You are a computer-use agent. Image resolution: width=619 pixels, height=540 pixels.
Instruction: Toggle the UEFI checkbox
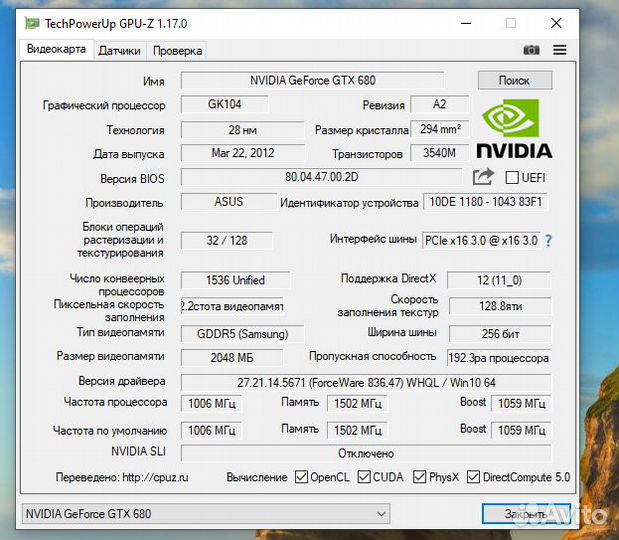[x=512, y=178]
